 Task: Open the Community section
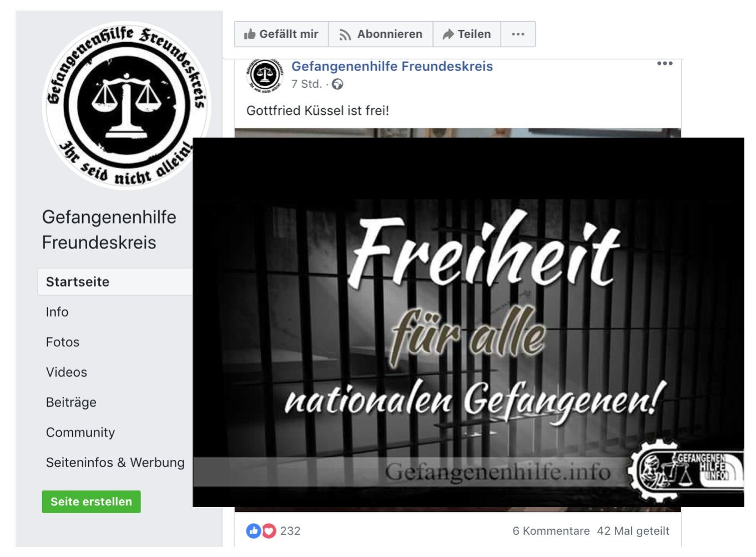click(x=80, y=432)
